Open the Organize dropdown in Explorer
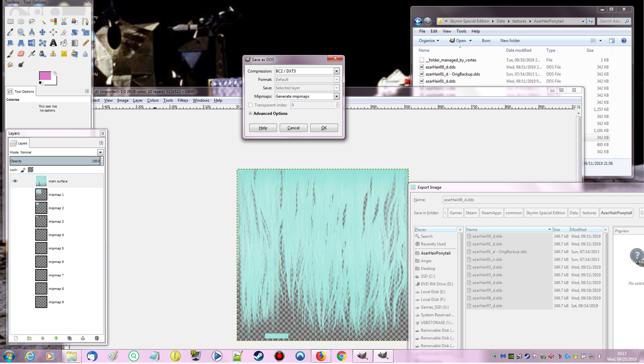This screenshot has width=644, height=364. (429, 40)
